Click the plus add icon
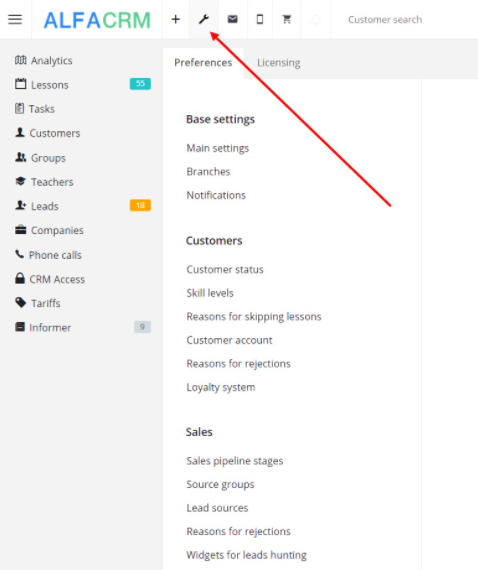478x570 pixels. pyautogui.click(x=176, y=19)
